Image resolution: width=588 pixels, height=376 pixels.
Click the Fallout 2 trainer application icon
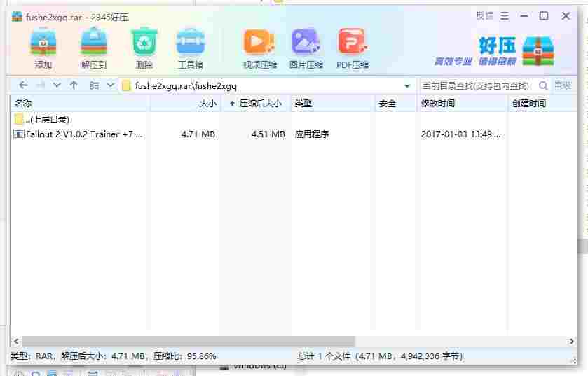(19, 134)
